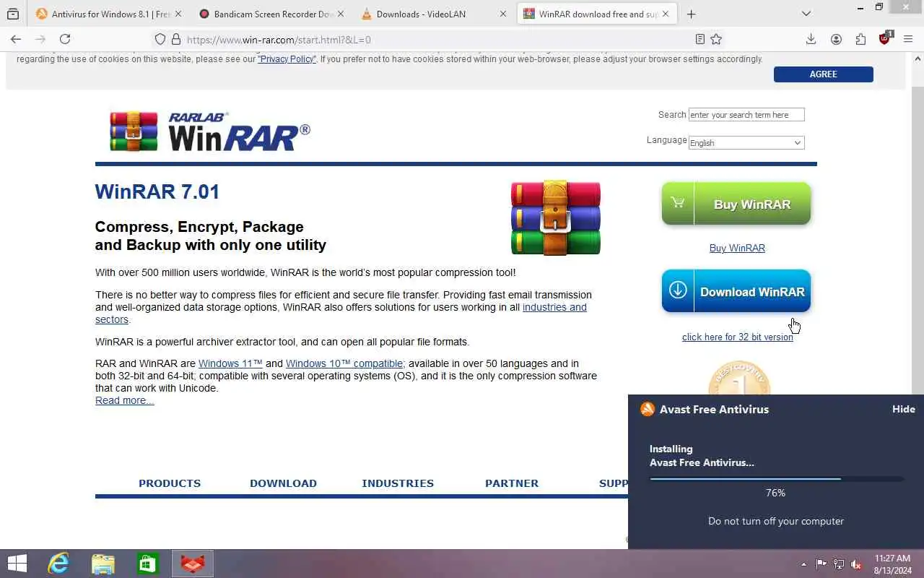The width and height of the screenshot is (924, 578).
Task: Show hidden system tray icons
Action: click(x=803, y=564)
